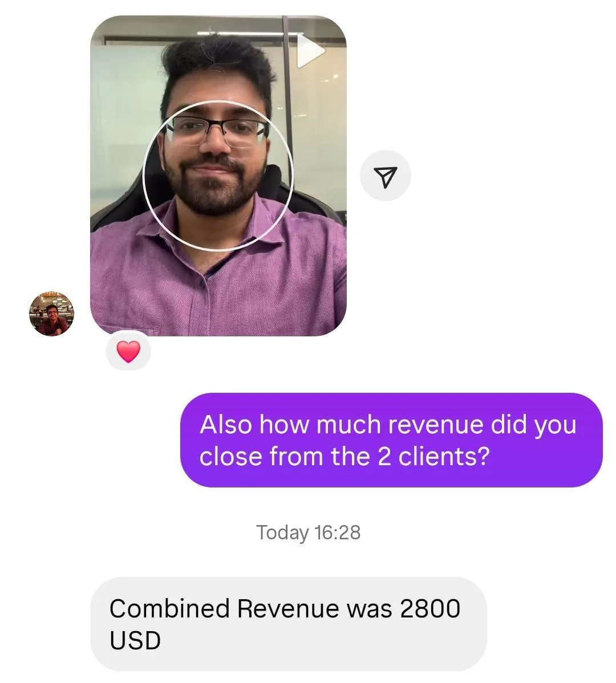Open the video message thumbnail
The width and height of the screenshot is (616, 683).
218,176
